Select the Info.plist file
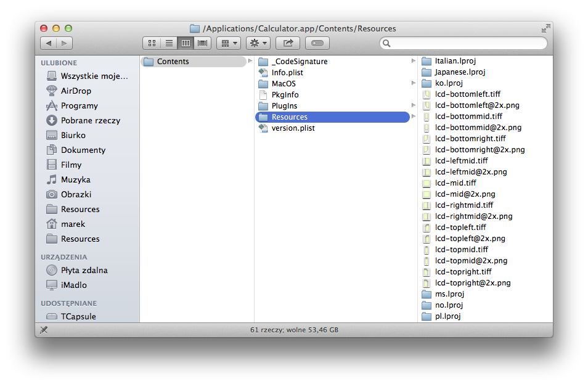The height and width of the screenshot is (386, 588). click(287, 72)
